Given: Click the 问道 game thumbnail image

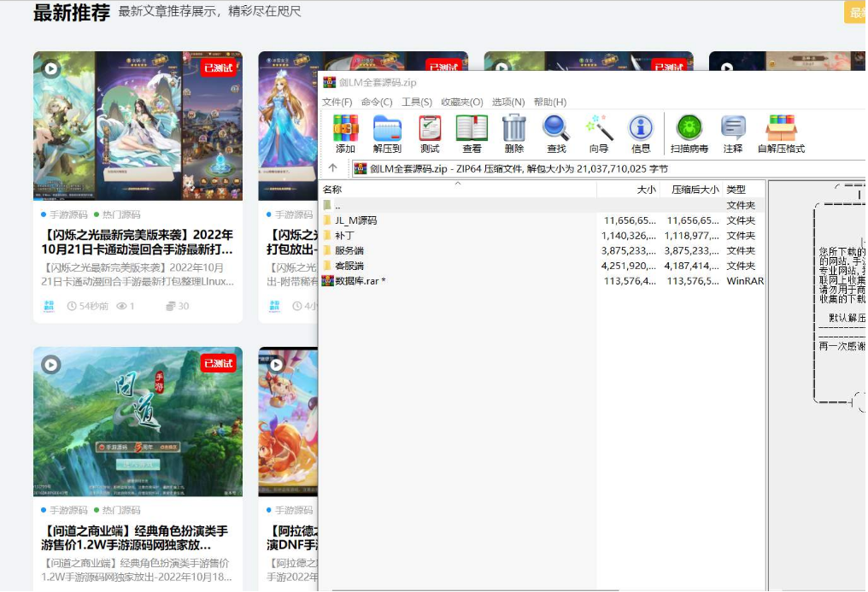Looking at the screenshot, I should [x=138, y=421].
